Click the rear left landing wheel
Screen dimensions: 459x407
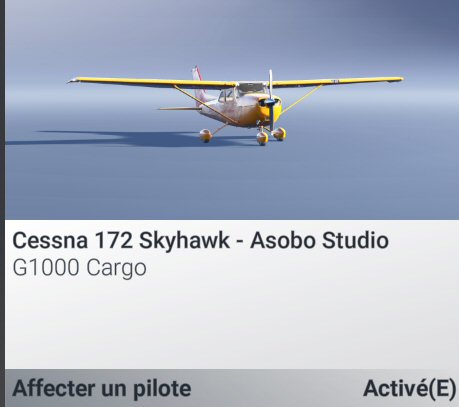pyautogui.click(x=206, y=136)
